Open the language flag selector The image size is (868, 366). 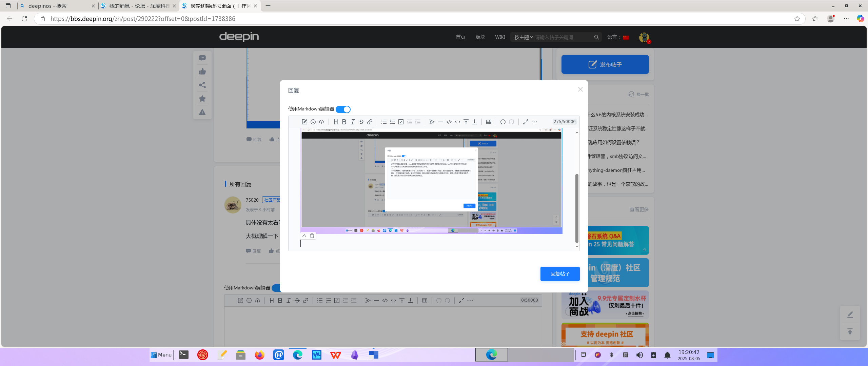[x=626, y=38]
